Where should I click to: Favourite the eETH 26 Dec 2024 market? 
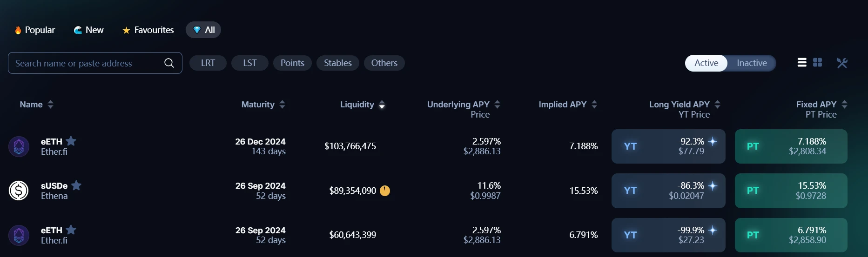(71, 141)
